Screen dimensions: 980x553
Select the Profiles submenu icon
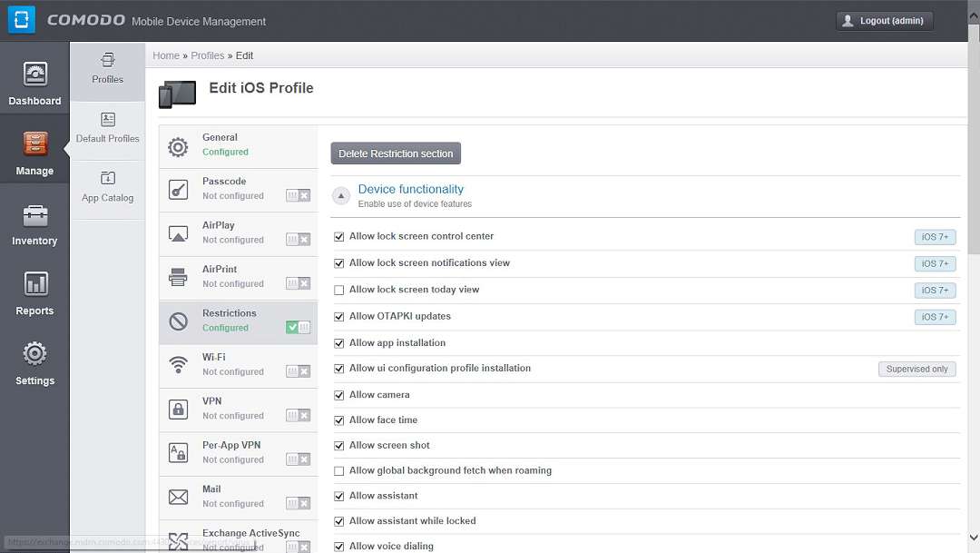pyautogui.click(x=107, y=60)
